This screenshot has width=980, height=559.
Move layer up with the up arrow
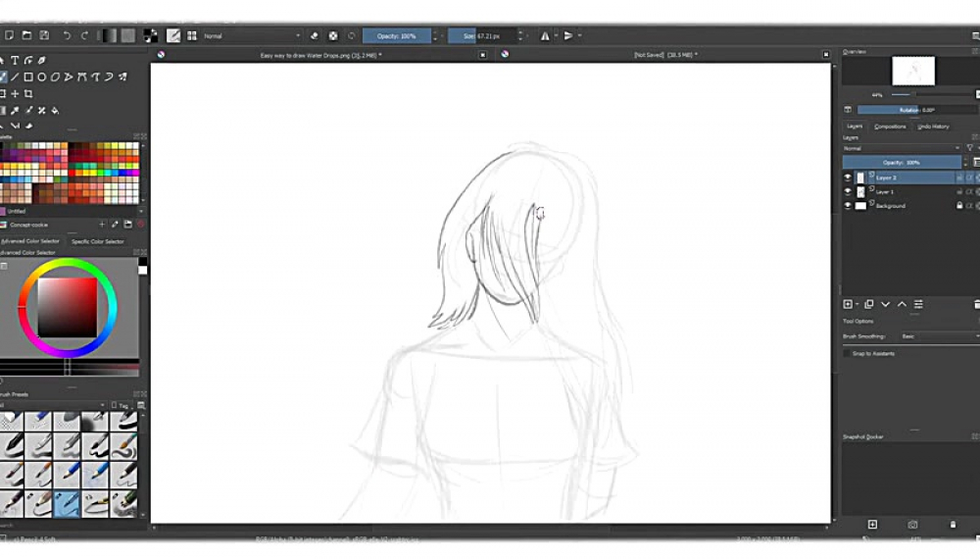coord(902,305)
